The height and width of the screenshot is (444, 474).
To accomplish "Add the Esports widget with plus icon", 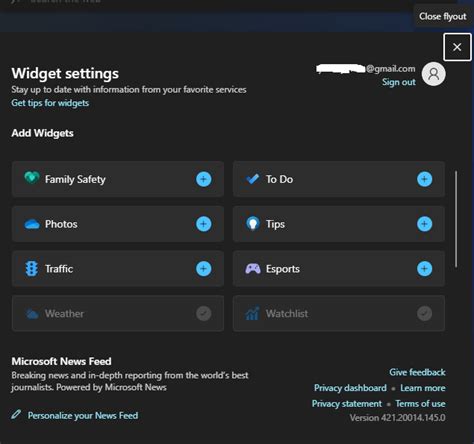I will coord(424,269).
